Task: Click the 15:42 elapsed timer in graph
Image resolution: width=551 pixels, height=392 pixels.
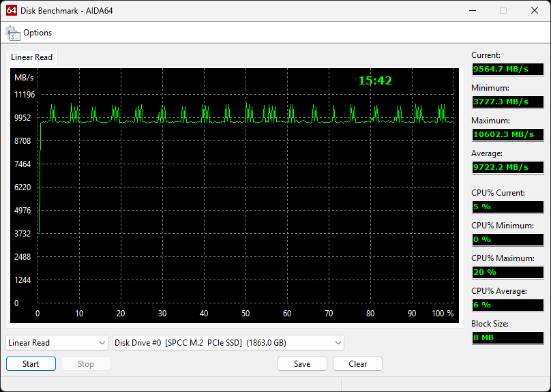Action: coord(375,81)
